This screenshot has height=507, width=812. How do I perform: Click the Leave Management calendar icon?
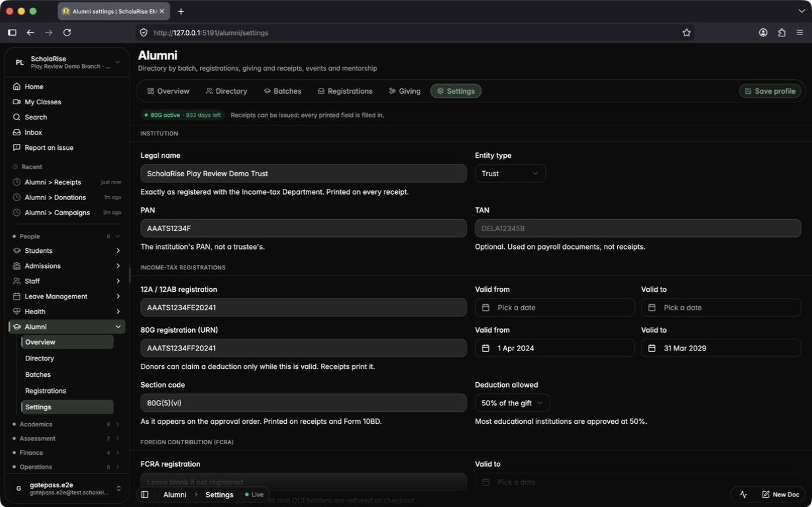[x=17, y=296]
